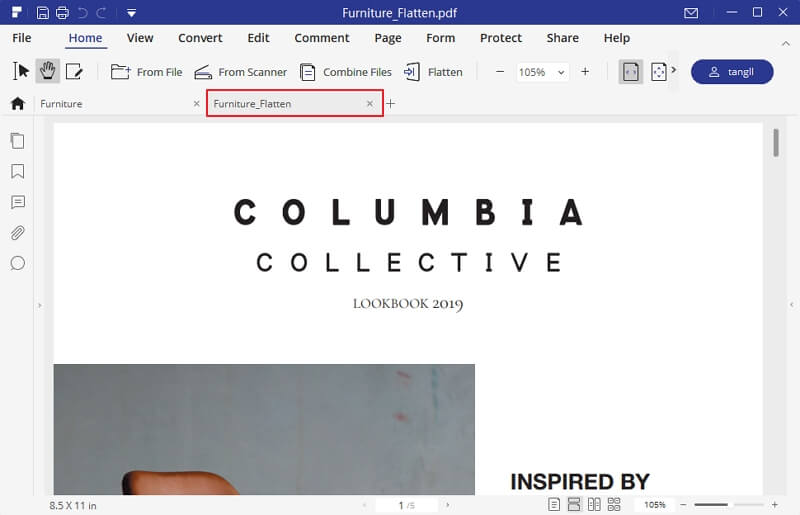Open the Convert tab

tap(200, 38)
